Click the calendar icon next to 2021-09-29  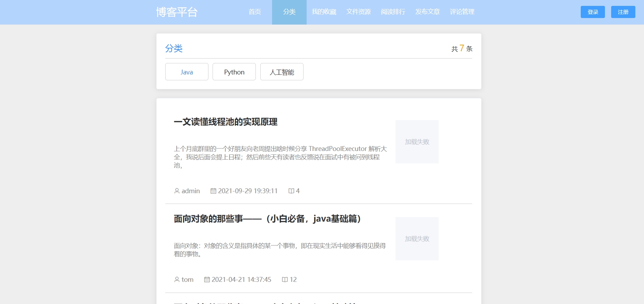[213, 191]
